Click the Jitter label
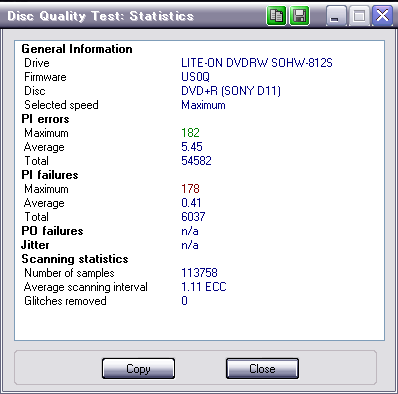This screenshot has width=398, height=394. tap(35, 245)
